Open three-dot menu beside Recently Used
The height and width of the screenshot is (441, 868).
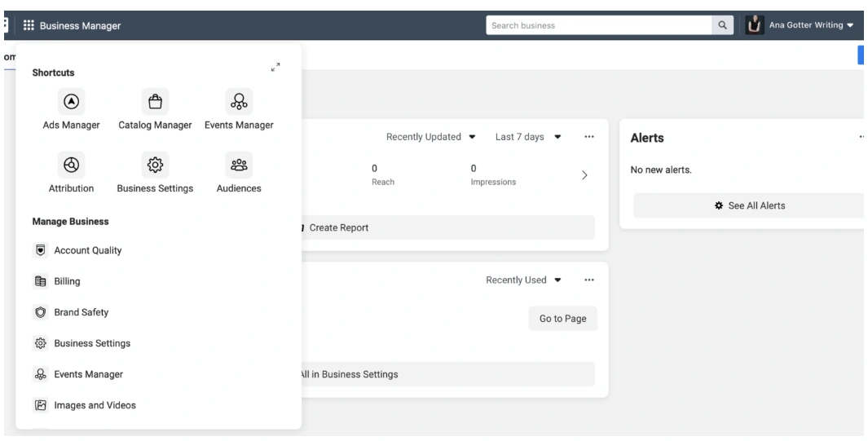coord(589,280)
